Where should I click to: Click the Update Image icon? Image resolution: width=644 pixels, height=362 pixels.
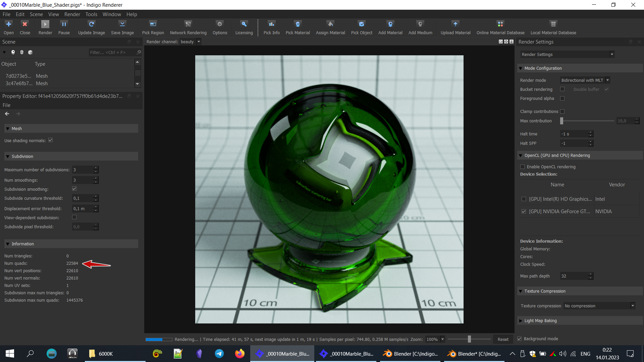(91, 27)
